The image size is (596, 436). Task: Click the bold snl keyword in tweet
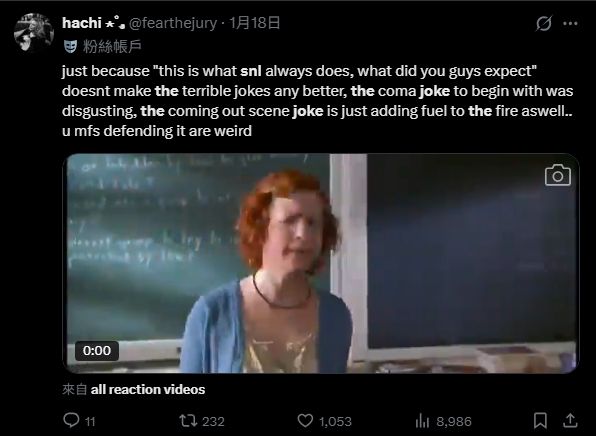coord(251,71)
